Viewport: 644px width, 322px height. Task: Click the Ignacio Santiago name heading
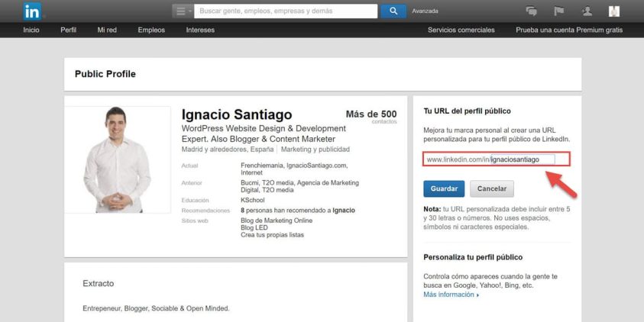(237, 114)
